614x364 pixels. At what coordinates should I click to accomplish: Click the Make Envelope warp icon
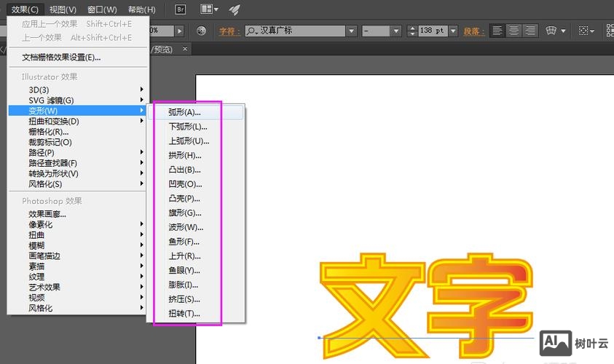(551, 31)
